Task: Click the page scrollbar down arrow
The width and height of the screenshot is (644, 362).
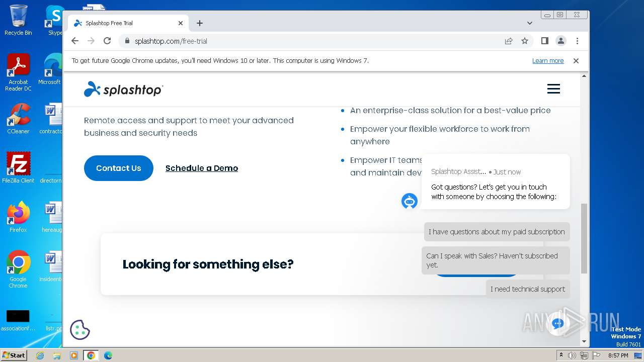Action: point(584,342)
